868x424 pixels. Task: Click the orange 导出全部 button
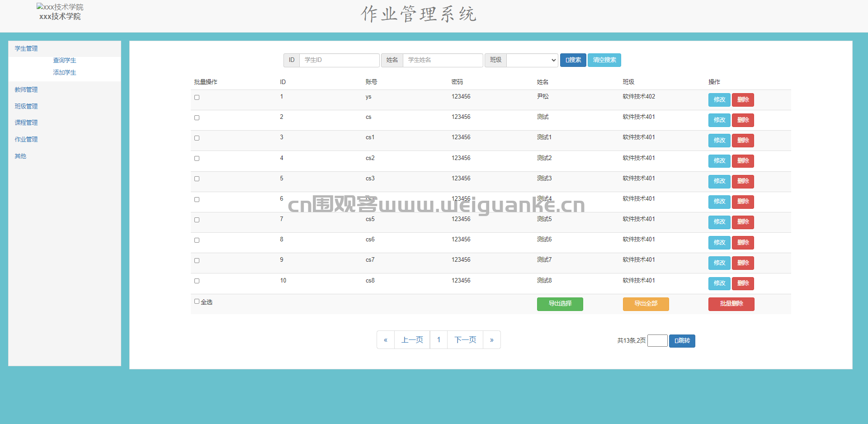pyautogui.click(x=646, y=304)
